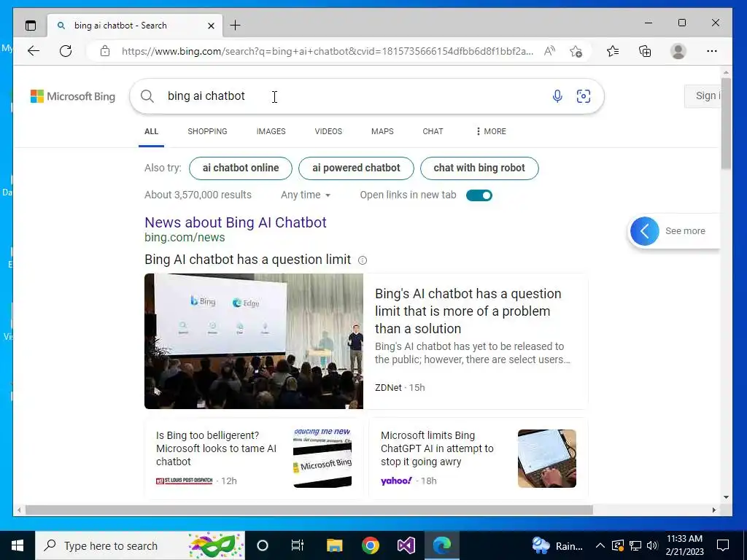Open Task View on taskbar
The height and width of the screenshot is (560, 747).
click(298, 545)
